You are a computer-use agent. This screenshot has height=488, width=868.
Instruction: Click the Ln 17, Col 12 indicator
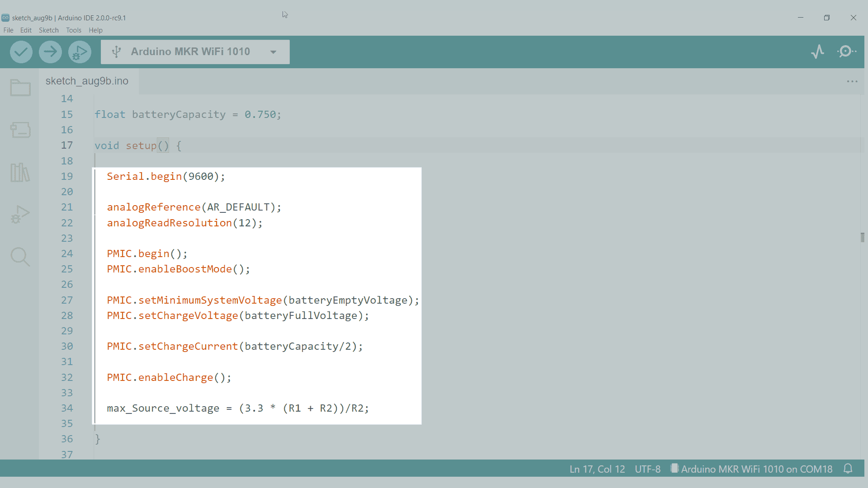pos(597,469)
